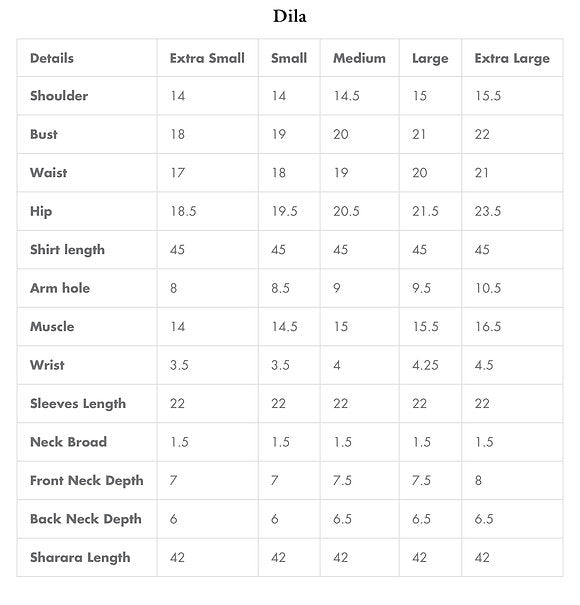Click the Small arm hole value 8.5
Image resolution: width=580 pixels, height=605 pixels.
[x=280, y=288]
